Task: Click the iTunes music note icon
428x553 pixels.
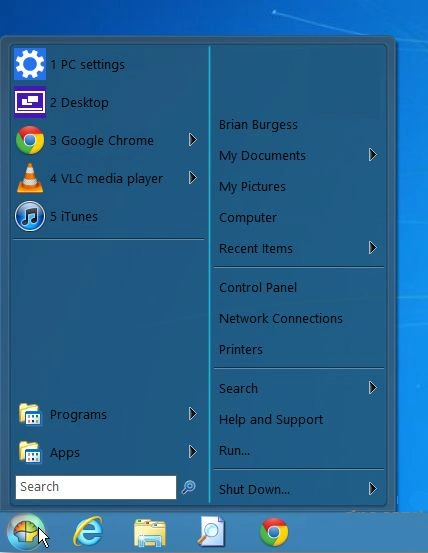Action: point(30,216)
